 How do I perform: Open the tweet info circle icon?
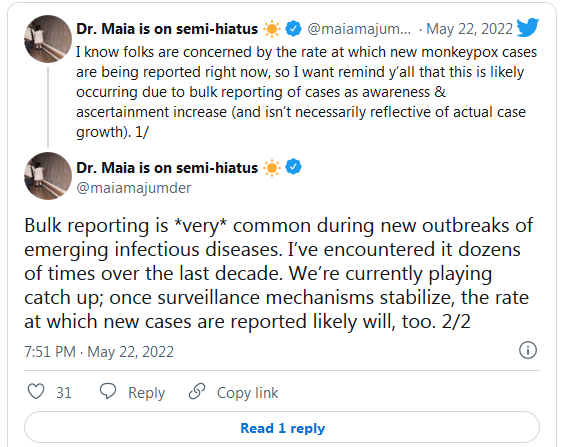(x=528, y=350)
